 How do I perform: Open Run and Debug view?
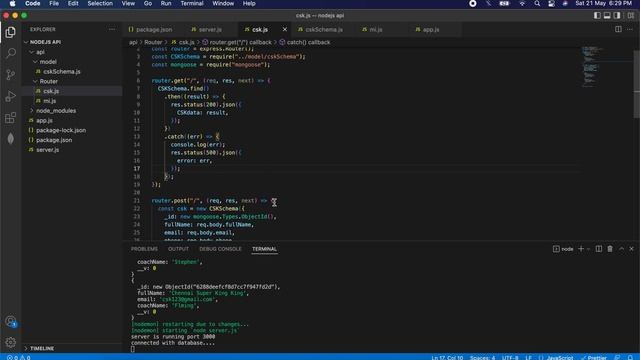point(11,96)
